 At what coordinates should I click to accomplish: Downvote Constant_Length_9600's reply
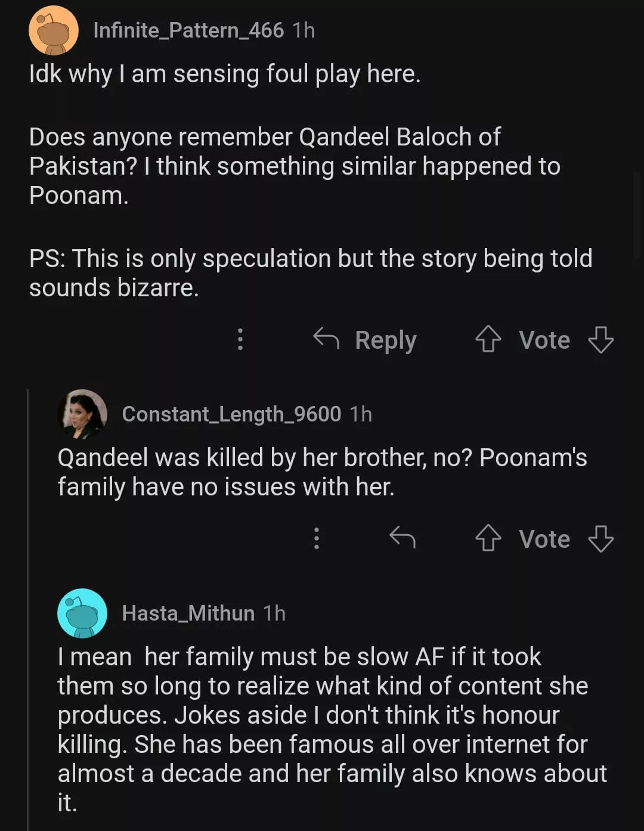(x=600, y=538)
